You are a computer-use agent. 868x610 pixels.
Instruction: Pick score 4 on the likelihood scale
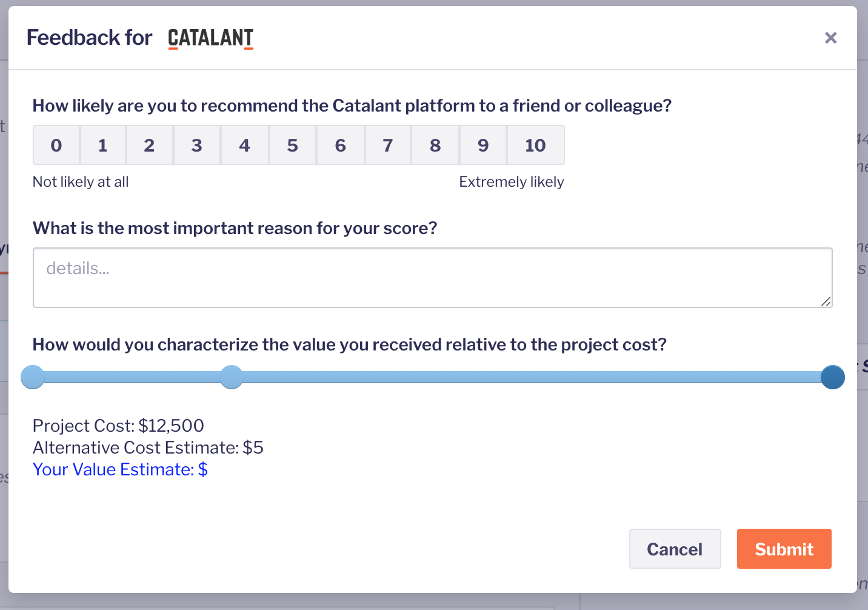(245, 145)
